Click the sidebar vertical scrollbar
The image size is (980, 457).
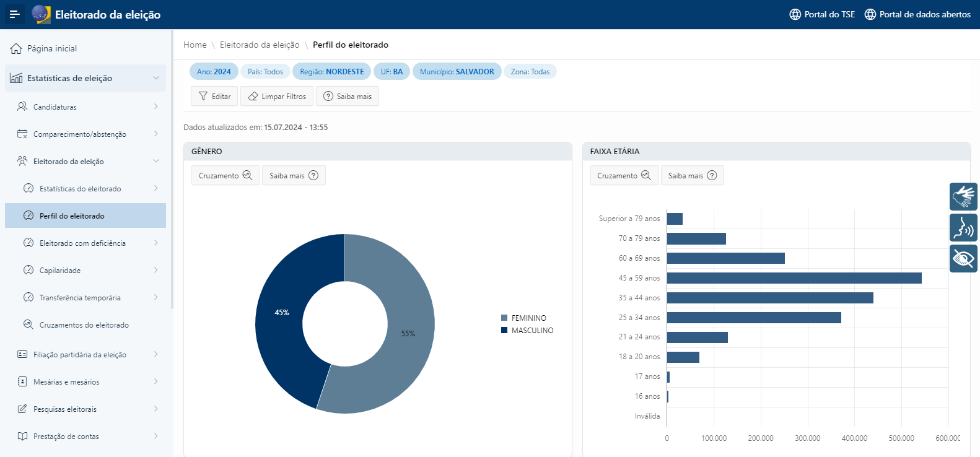tap(172, 170)
